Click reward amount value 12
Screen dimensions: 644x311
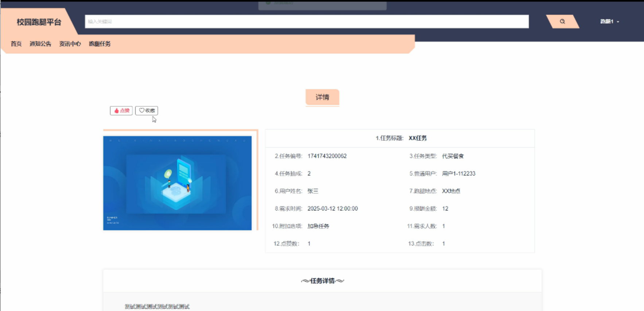[445, 209]
